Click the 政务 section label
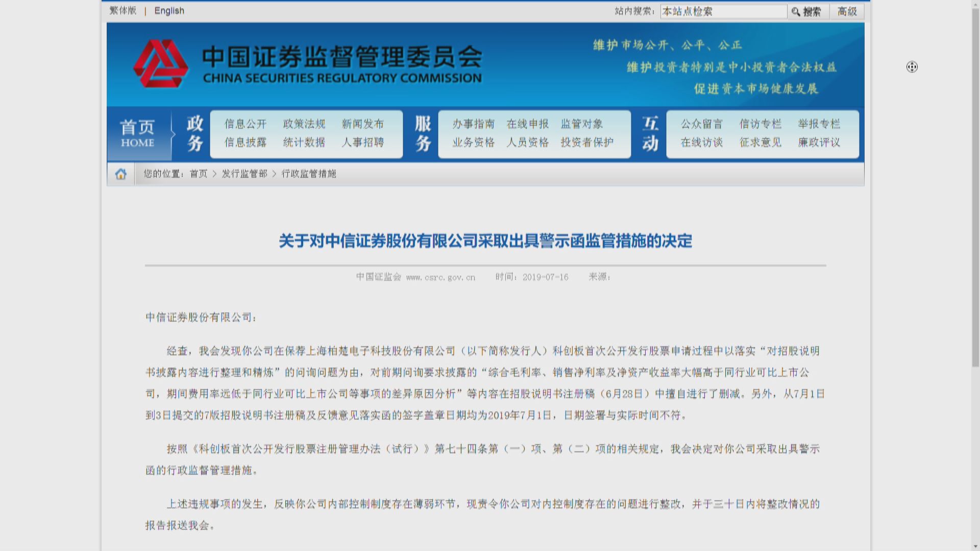This screenshot has height=551, width=980. tap(195, 134)
